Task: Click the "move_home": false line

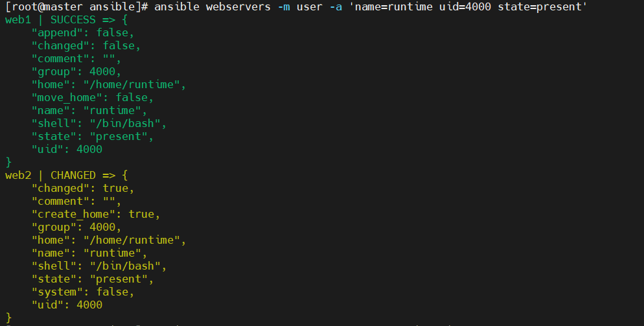Action: click(x=93, y=97)
